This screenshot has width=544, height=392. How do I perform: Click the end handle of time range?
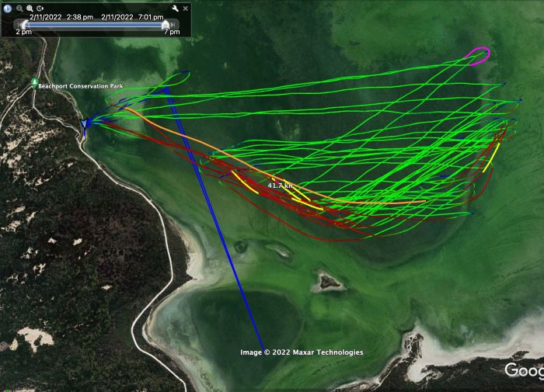pyautogui.click(x=166, y=24)
